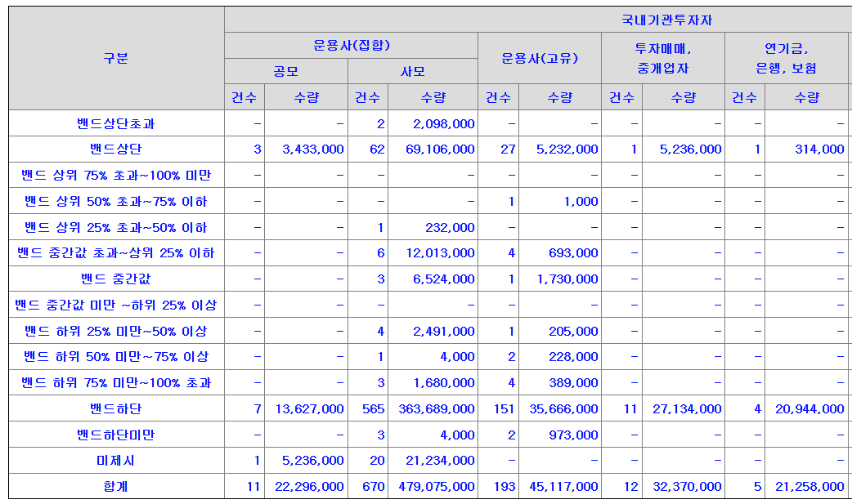Screen dimensions: 852x504
Task: Click the value 1,680,000
Action: [x=444, y=383]
